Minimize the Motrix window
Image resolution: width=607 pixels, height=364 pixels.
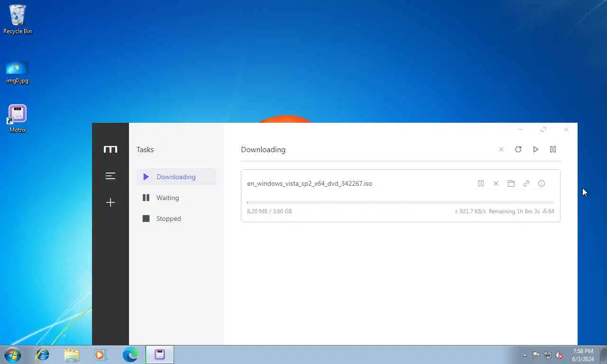point(521,129)
